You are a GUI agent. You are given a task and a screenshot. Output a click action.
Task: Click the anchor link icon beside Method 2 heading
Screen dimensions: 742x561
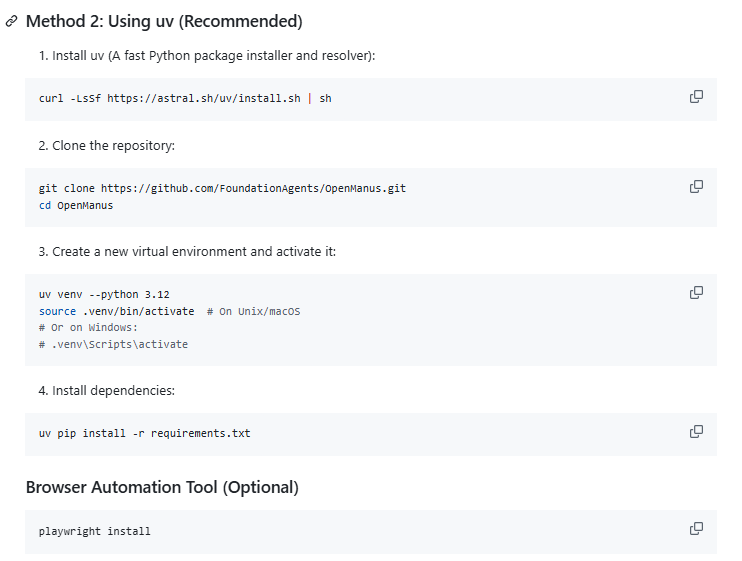[x=11, y=21]
